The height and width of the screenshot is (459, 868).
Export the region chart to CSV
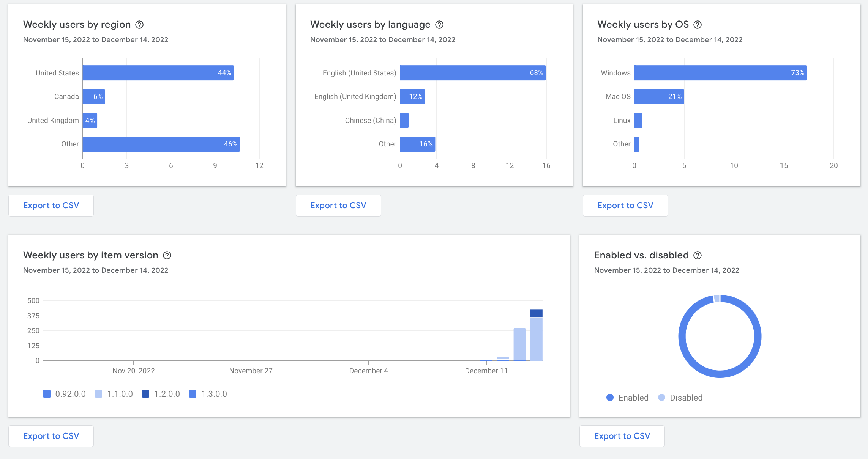click(51, 205)
